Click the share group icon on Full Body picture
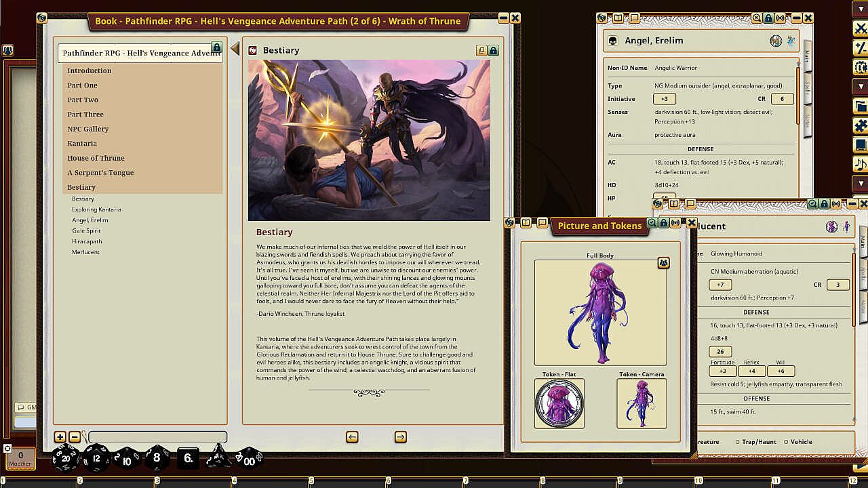 pyautogui.click(x=663, y=263)
